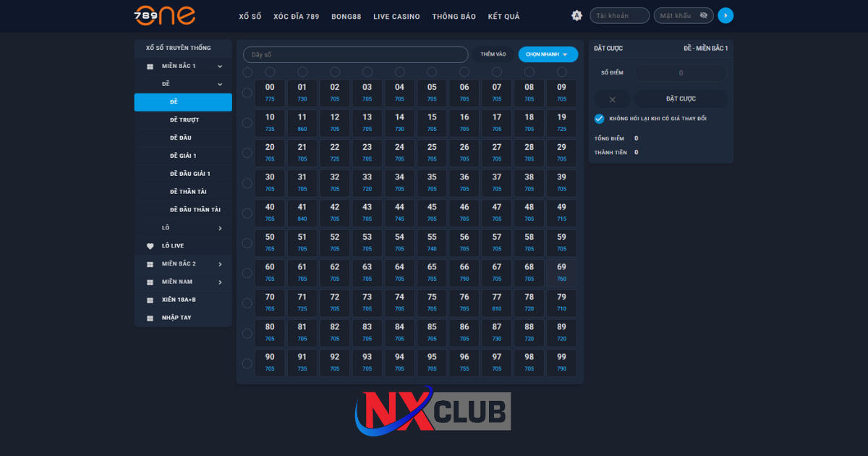This screenshot has width=868, height=456.
Task: Click the Đặt Cược button
Action: tap(681, 99)
